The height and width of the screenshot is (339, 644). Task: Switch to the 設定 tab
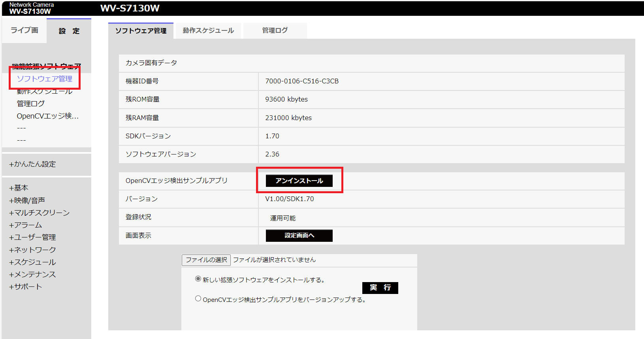click(x=69, y=31)
